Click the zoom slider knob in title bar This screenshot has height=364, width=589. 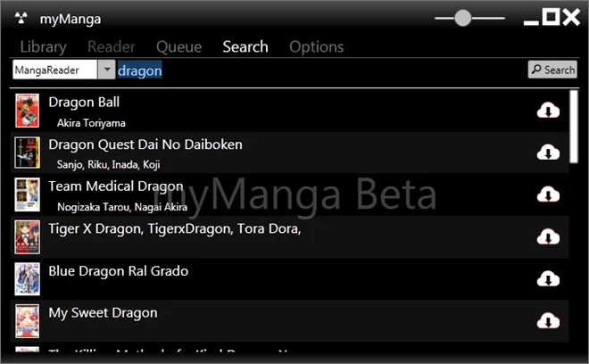[x=463, y=18]
